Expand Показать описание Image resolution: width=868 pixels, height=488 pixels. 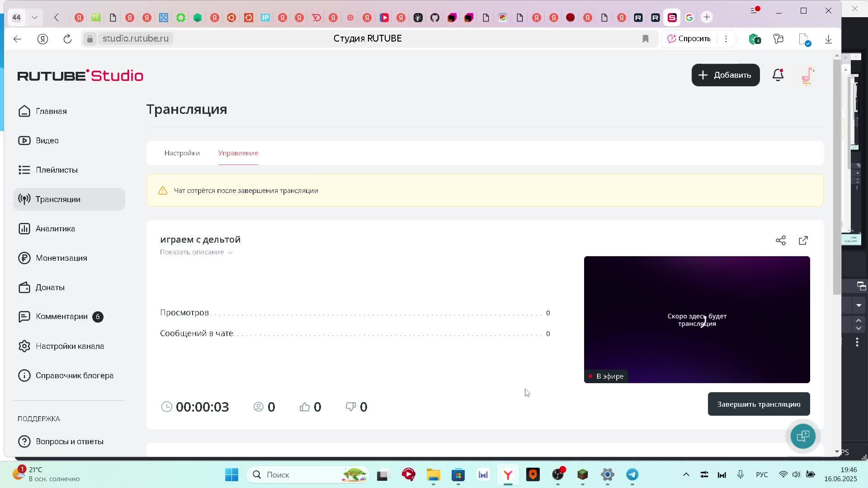coord(196,252)
